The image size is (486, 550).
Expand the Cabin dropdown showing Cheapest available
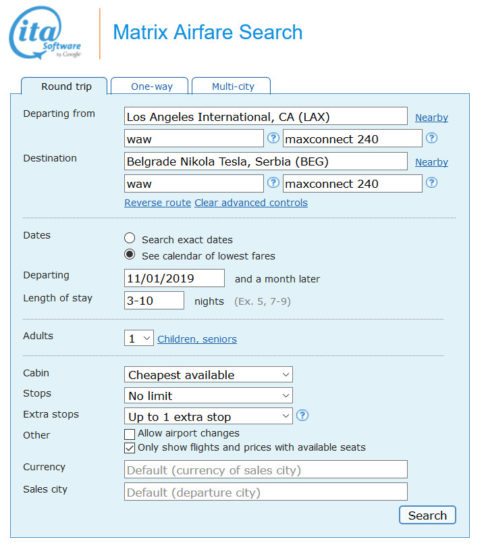tap(208, 375)
